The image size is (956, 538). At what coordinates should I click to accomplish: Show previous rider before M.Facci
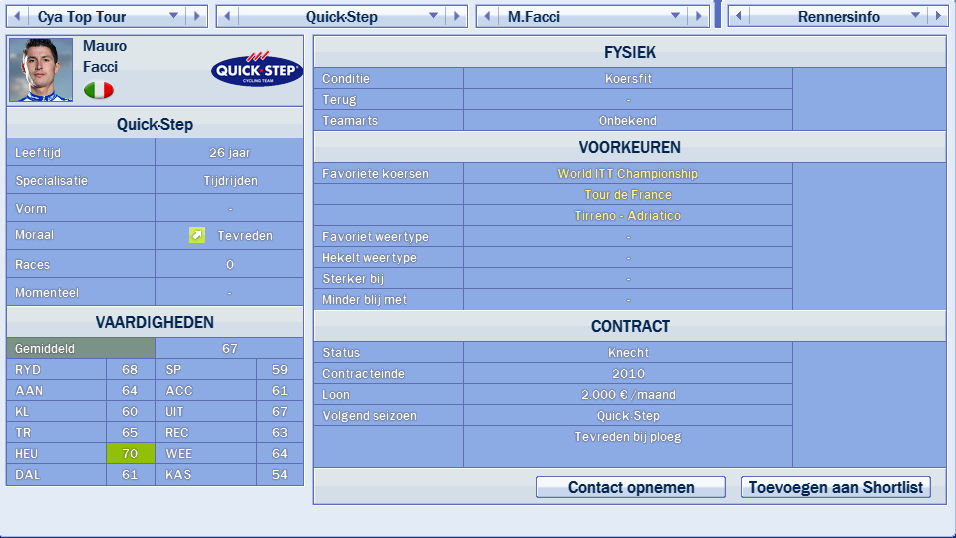click(x=487, y=17)
